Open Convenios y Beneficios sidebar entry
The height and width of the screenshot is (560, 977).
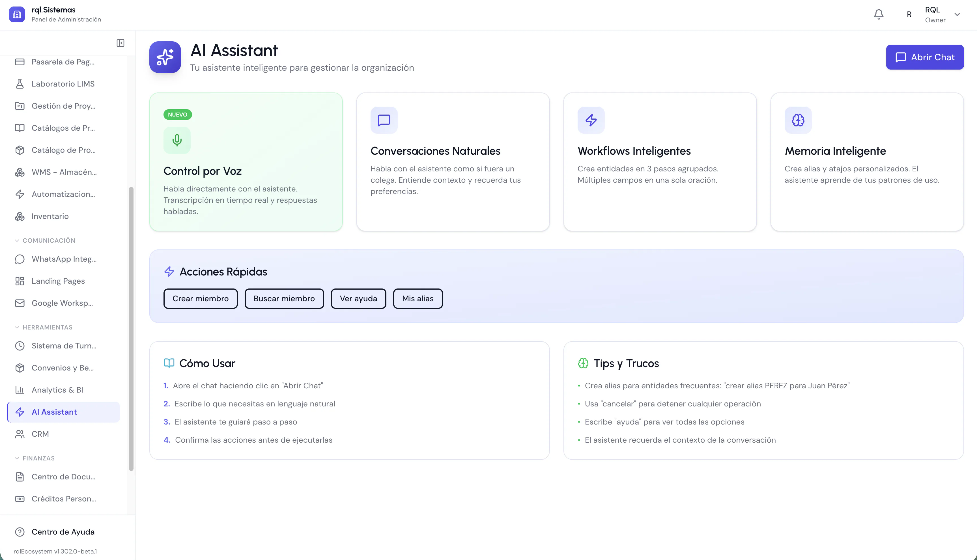pyautogui.click(x=63, y=368)
